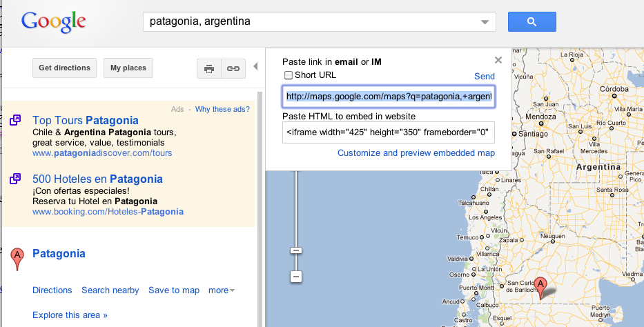This screenshot has height=327, width=644.
Task: Open the search box dropdown arrow
Action: click(485, 22)
